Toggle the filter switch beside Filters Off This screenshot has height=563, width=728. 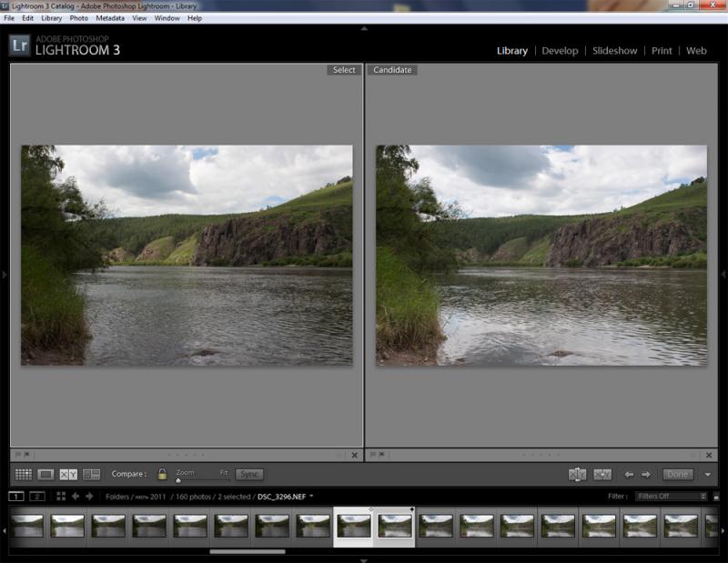pos(716,497)
